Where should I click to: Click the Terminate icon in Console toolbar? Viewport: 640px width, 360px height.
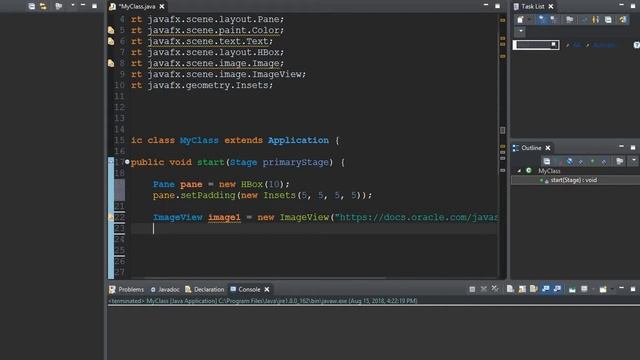tap(472, 289)
